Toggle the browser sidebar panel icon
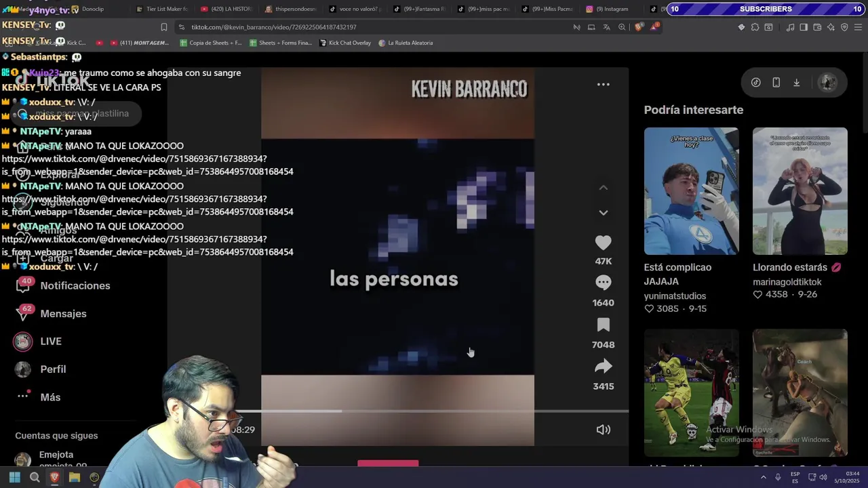This screenshot has height=488, width=868. (804, 27)
